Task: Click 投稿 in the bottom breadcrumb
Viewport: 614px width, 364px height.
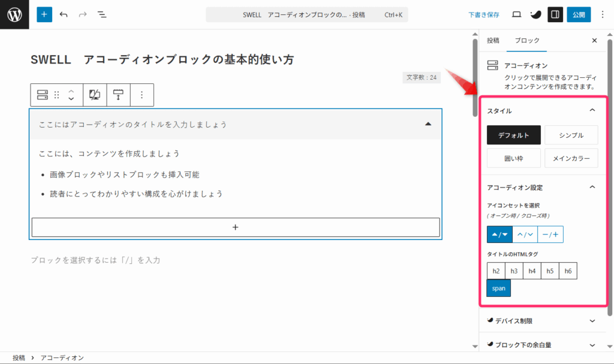Action: click(x=19, y=358)
